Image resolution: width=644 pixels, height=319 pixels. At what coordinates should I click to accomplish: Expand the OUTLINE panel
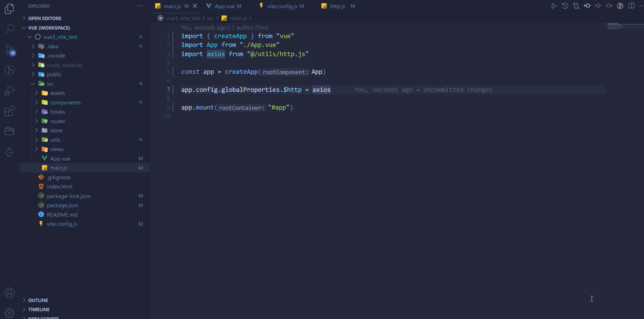pyautogui.click(x=38, y=300)
